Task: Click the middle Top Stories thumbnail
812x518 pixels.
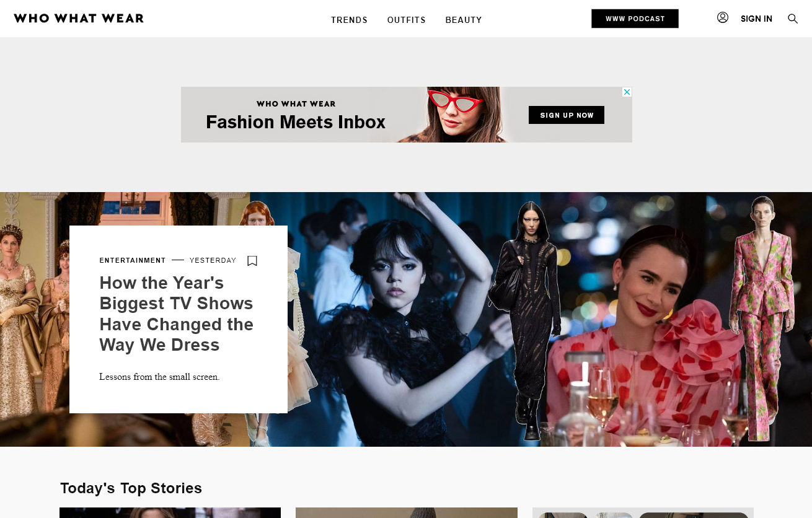Action: click(406, 513)
